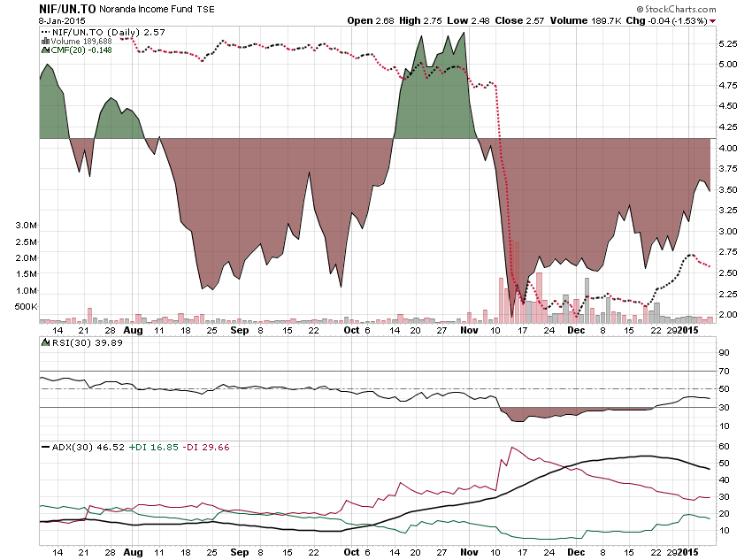Image resolution: width=752 pixels, height=560 pixels.
Task: Click the 'Chg -0.04 (-1.53%)' value
Action: click(x=667, y=20)
